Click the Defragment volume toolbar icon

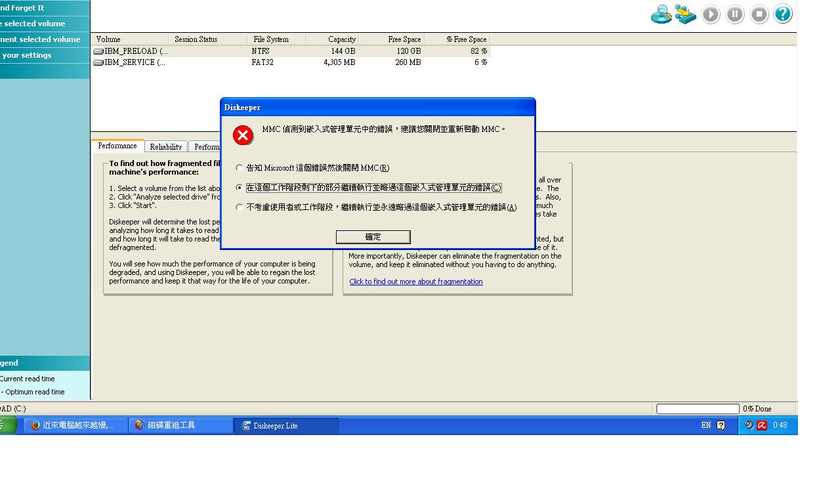click(686, 14)
